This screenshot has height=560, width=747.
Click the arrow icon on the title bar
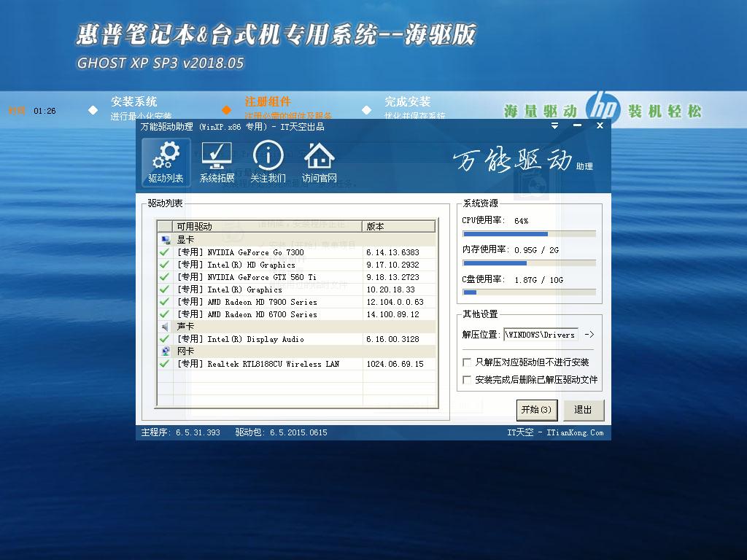click(554, 125)
